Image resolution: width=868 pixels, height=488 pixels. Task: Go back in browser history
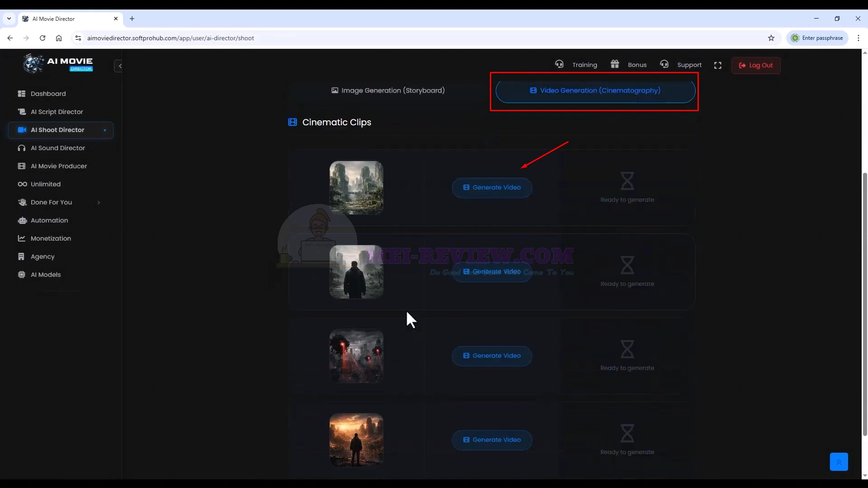coord(10,38)
